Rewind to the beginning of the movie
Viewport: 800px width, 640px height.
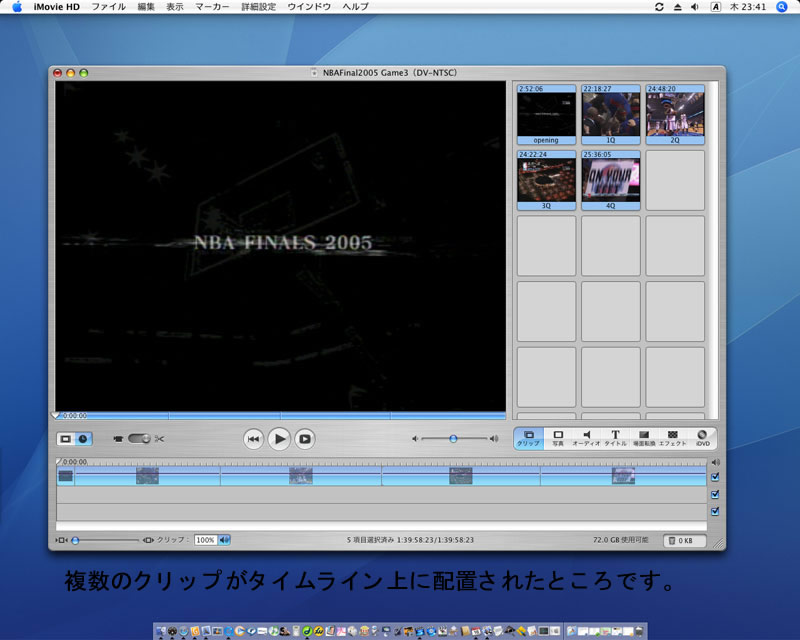click(254, 438)
